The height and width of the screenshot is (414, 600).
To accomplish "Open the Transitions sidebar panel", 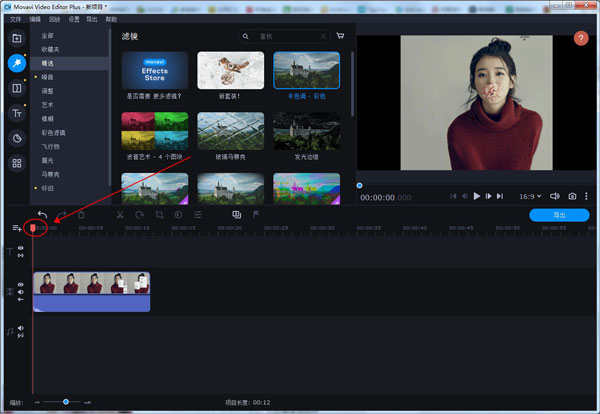I will coord(16,89).
